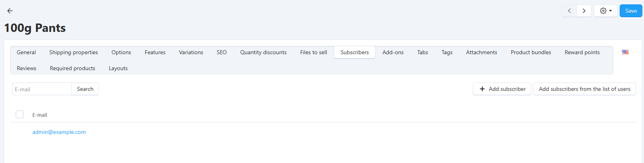Click the Save button

(x=631, y=11)
